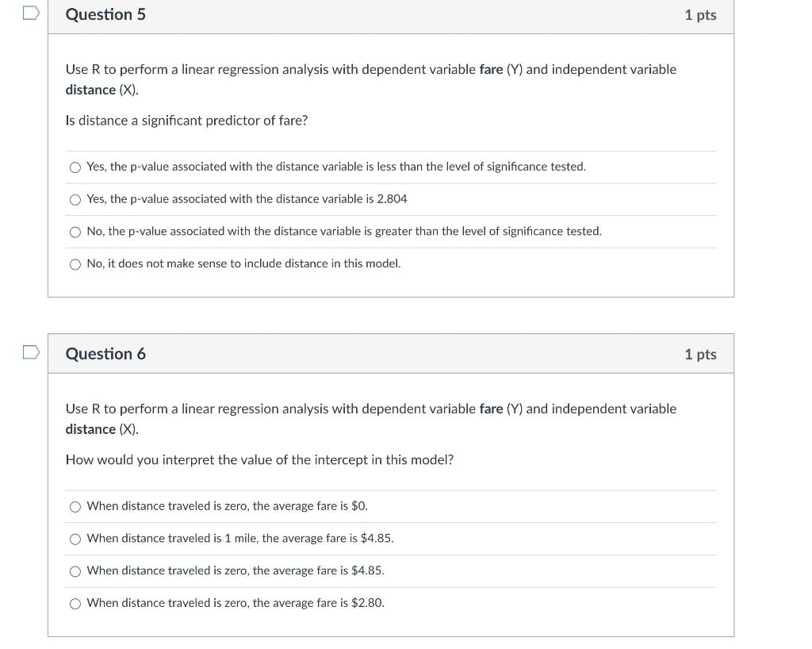Pick radio for p-value greater than significance level
This screenshot has height=649, width=812.
click(x=75, y=232)
